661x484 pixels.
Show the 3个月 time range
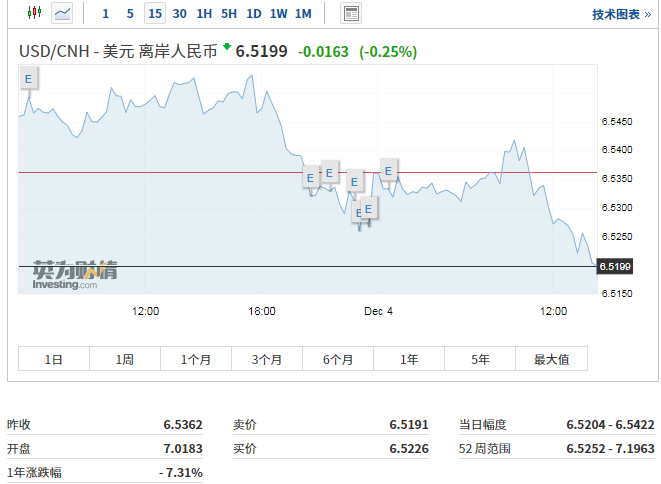[267, 359]
